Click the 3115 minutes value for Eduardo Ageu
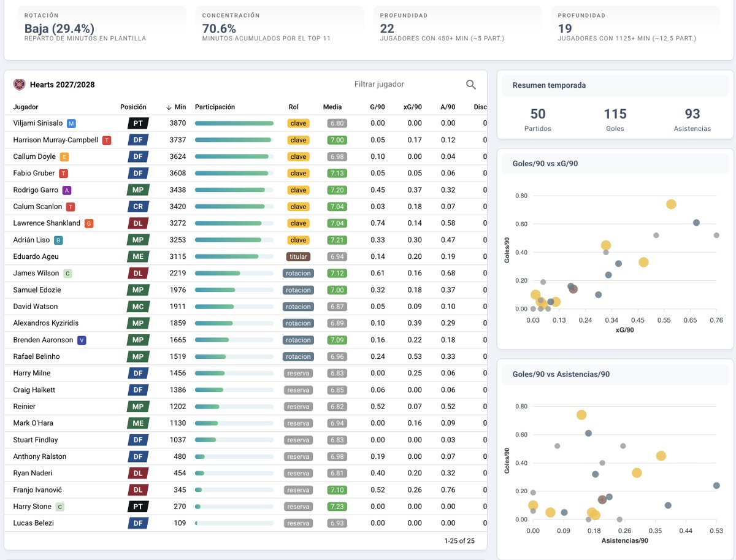The image size is (736, 560). pyautogui.click(x=178, y=256)
